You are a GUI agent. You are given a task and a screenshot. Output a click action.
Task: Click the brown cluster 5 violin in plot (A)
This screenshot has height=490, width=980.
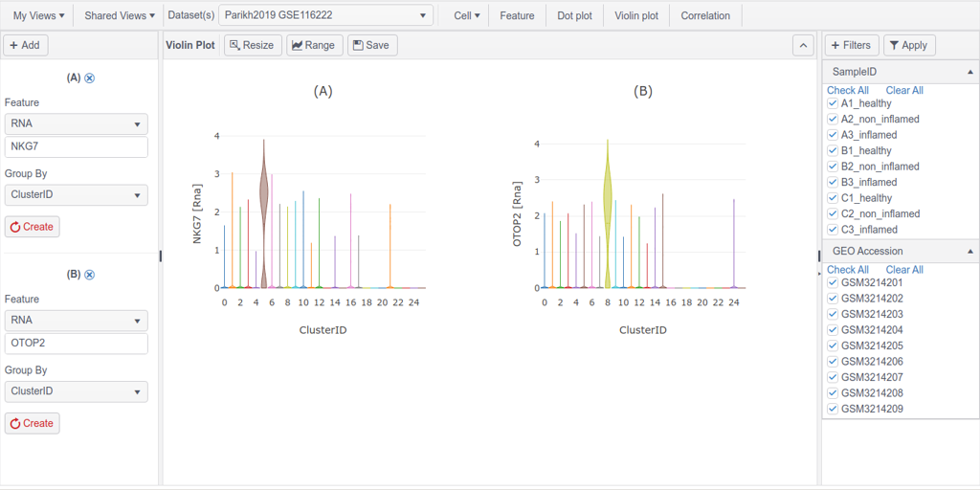(264, 213)
